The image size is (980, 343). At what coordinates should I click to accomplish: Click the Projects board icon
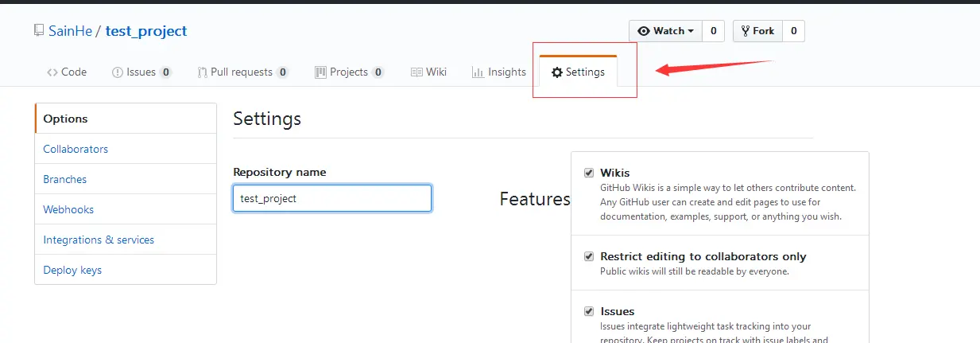(321, 72)
